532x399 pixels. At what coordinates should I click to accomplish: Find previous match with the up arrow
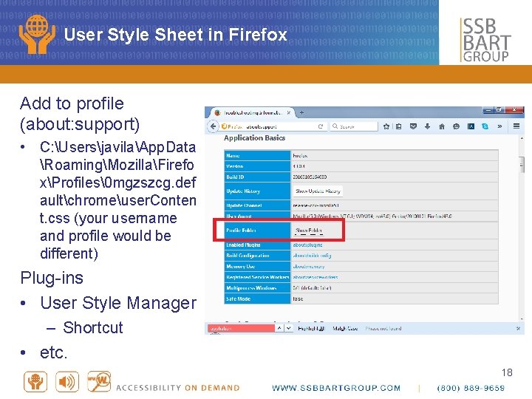(279, 328)
